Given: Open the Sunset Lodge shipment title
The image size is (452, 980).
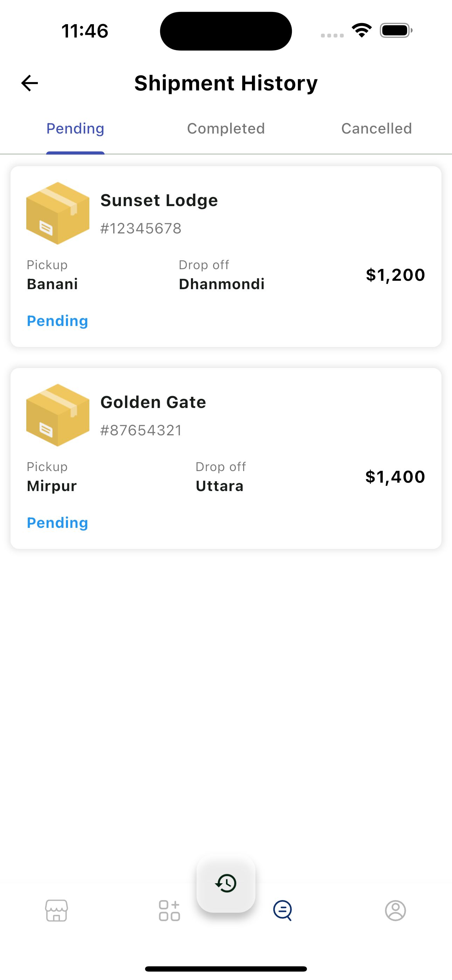Looking at the screenshot, I should click(159, 200).
